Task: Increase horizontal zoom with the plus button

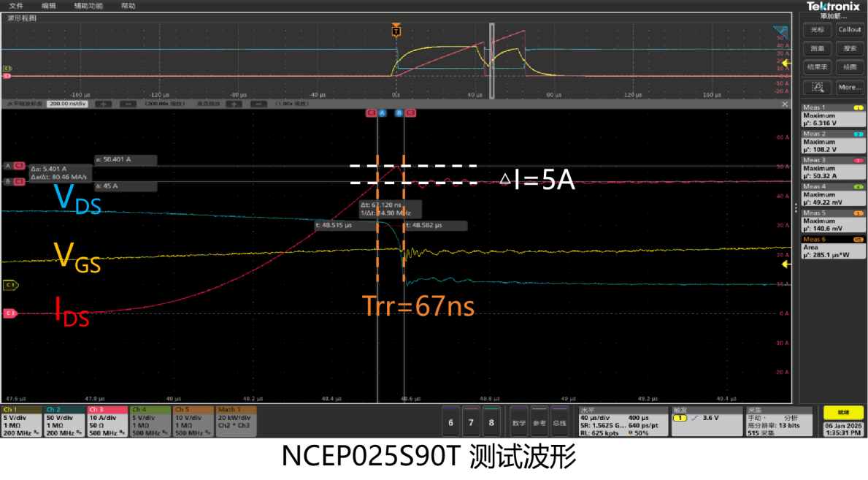Action: 103,104
